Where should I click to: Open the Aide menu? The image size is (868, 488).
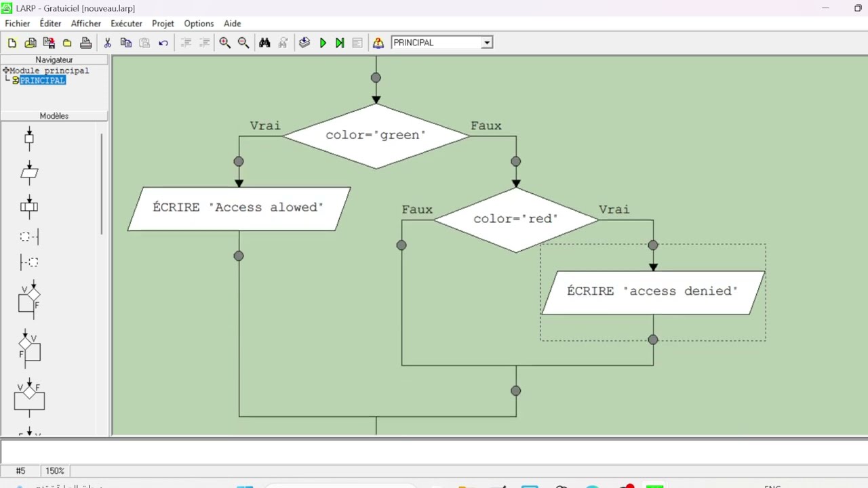pos(233,23)
